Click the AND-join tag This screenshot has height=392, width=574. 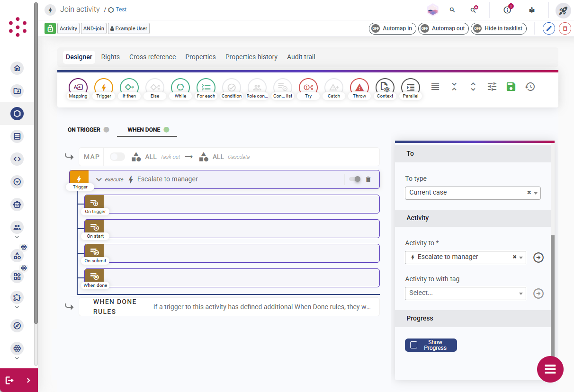94,28
